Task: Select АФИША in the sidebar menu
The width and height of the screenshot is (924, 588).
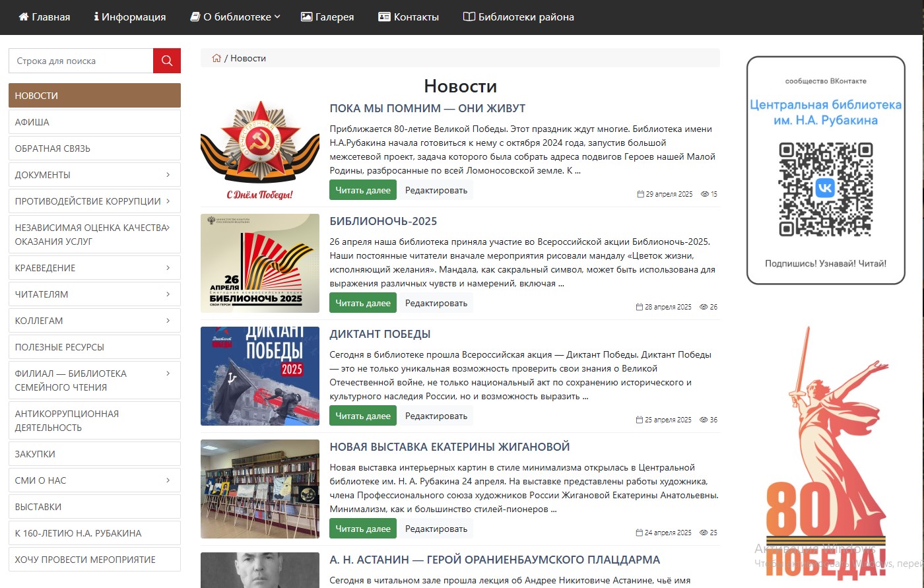Action: pos(94,122)
